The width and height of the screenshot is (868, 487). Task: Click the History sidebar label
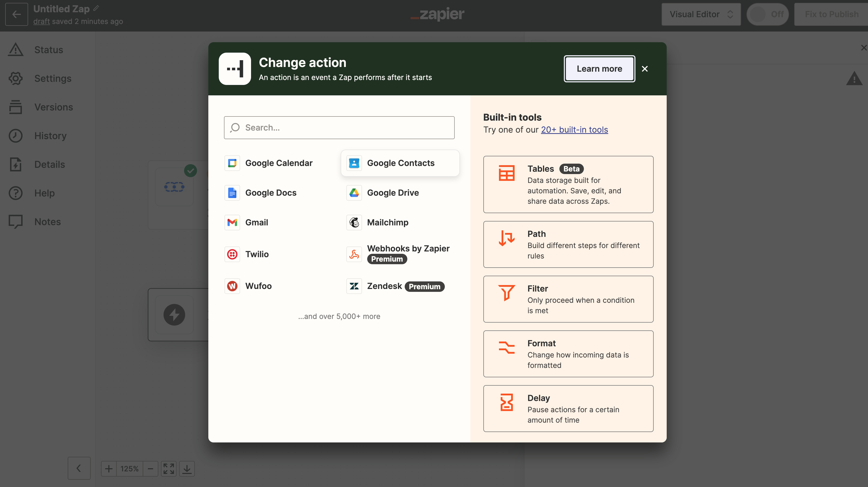click(51, 135)
